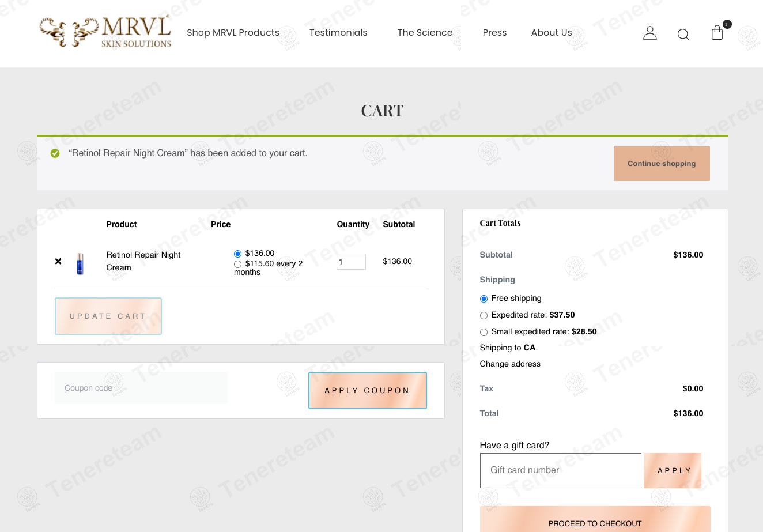Open the Press page

tap(494, 33)
